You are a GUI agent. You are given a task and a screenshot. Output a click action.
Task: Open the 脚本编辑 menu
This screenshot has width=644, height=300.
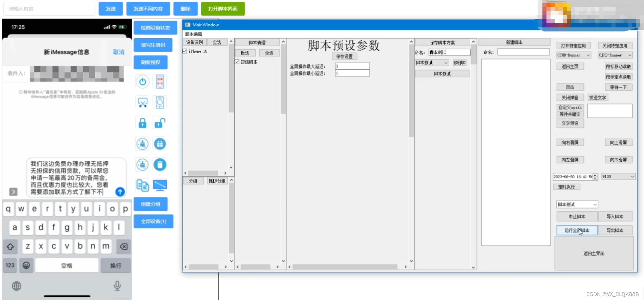pyautogui.click(x=193, y=34)
